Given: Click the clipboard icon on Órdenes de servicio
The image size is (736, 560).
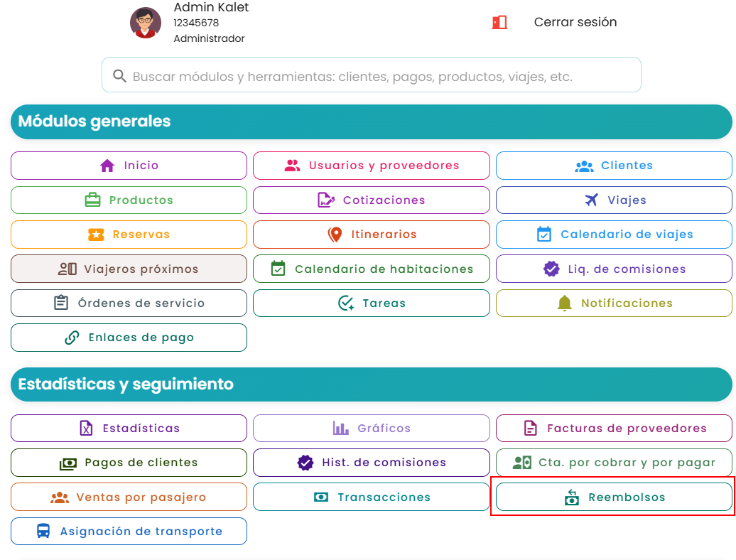Looking at the screenshot, I should [x=61, y=303].
